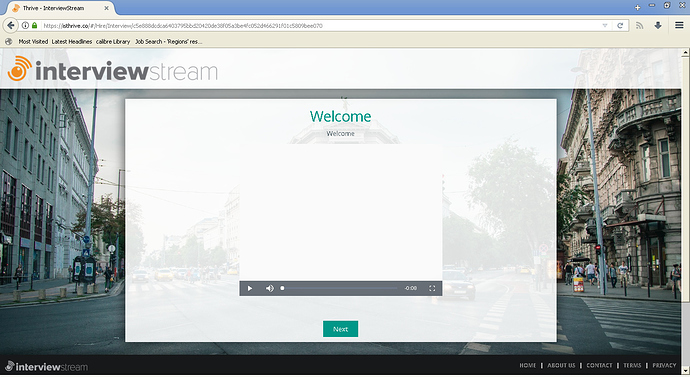The width and height of the screenshot is (690, 377).
Task: Open the RSS feed subscribe icon
Action: click(639, 26)
